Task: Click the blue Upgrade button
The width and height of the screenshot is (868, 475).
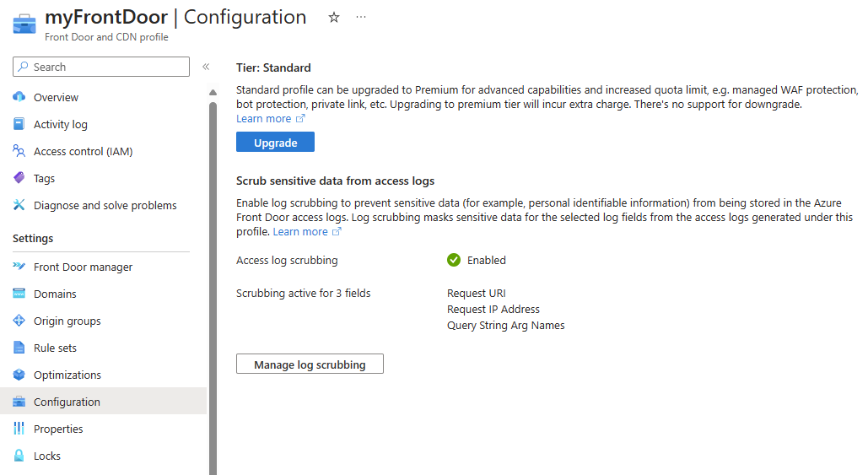Action: (x=275, y=143)
